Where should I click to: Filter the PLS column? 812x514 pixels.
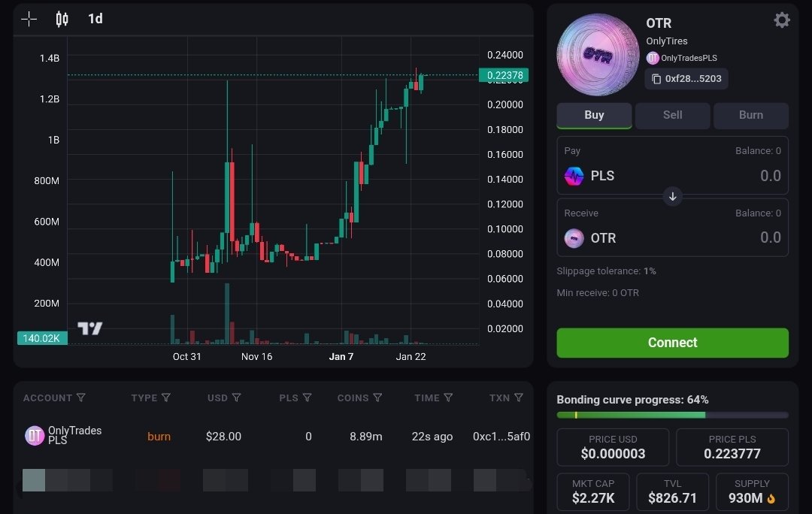[307, 398]
